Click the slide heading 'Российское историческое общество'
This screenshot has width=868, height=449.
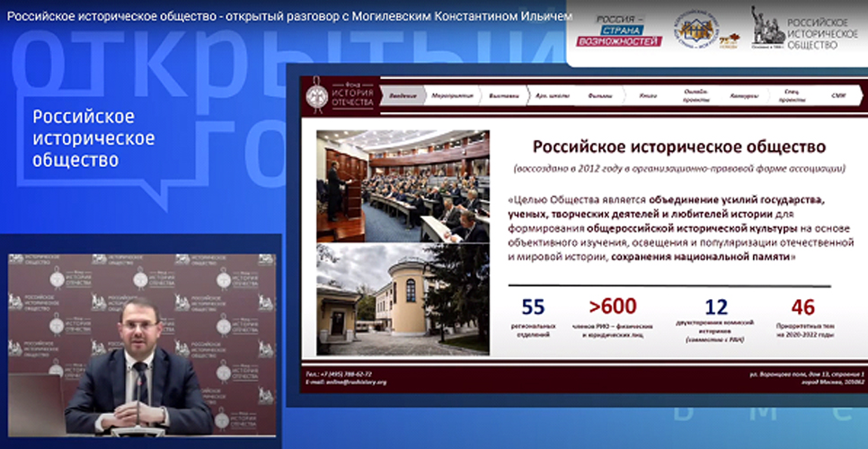click(x=678, y=147)
